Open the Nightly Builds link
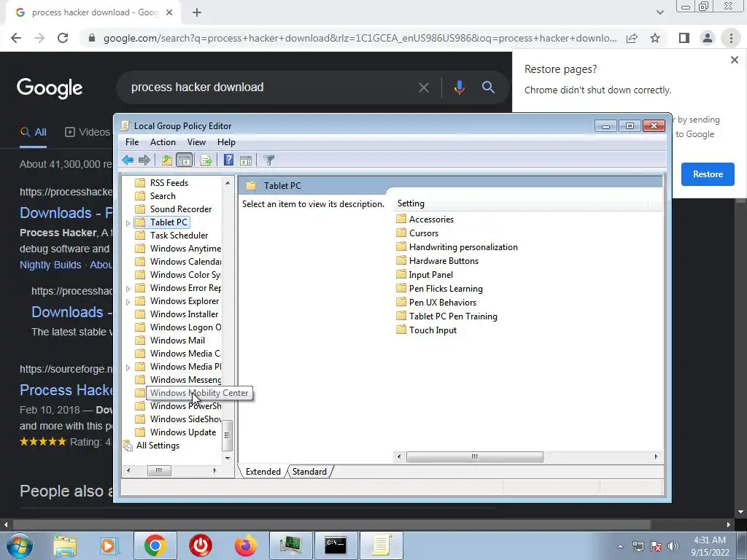Screen dimensions: 747x560 pyautogui.click(x=50, y=265)
